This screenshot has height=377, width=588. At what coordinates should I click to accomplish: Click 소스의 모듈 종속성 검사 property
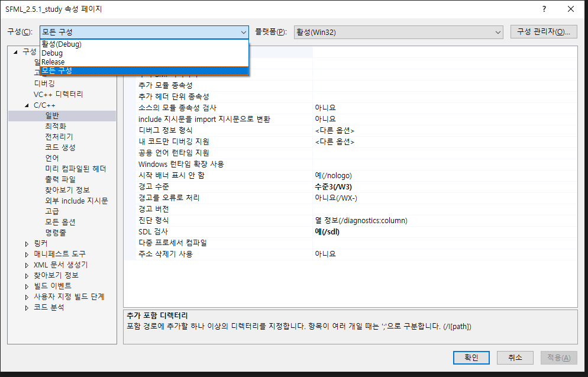[177, 108]
